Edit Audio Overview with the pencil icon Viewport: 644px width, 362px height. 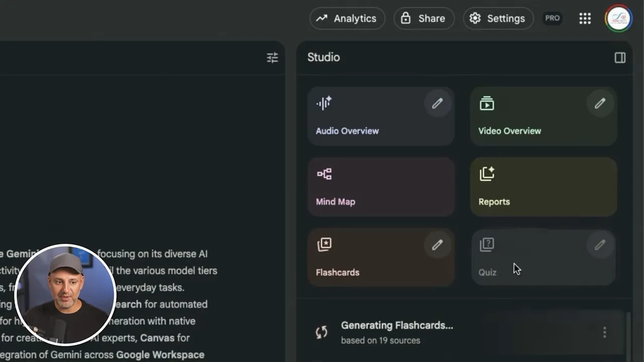coord(437,103)
